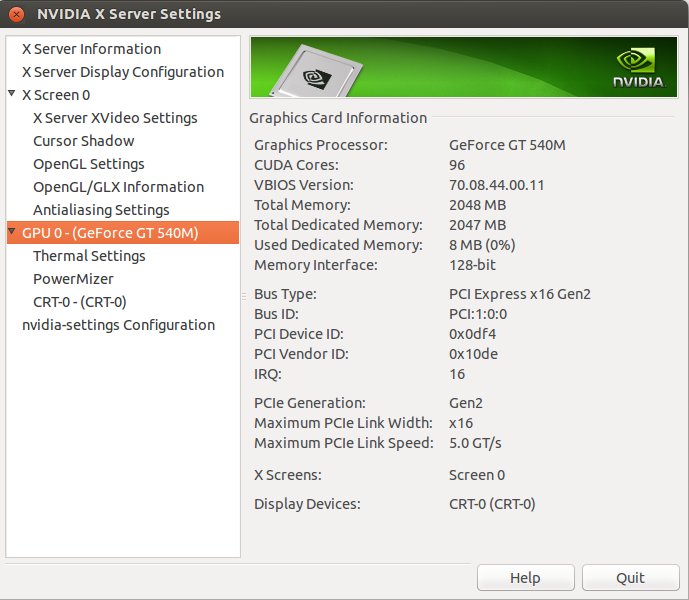
Task: Open PowerMizer page
Action: (73, 279)
